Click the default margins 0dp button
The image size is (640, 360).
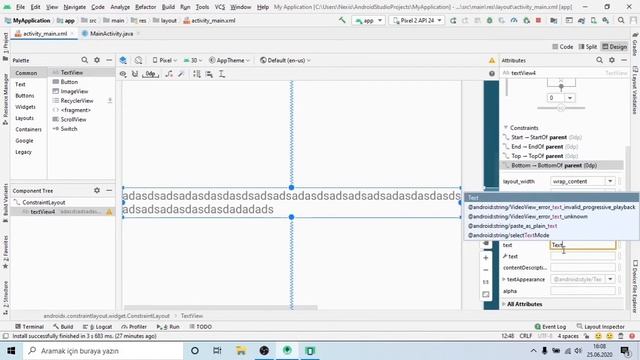coord(150,74)
